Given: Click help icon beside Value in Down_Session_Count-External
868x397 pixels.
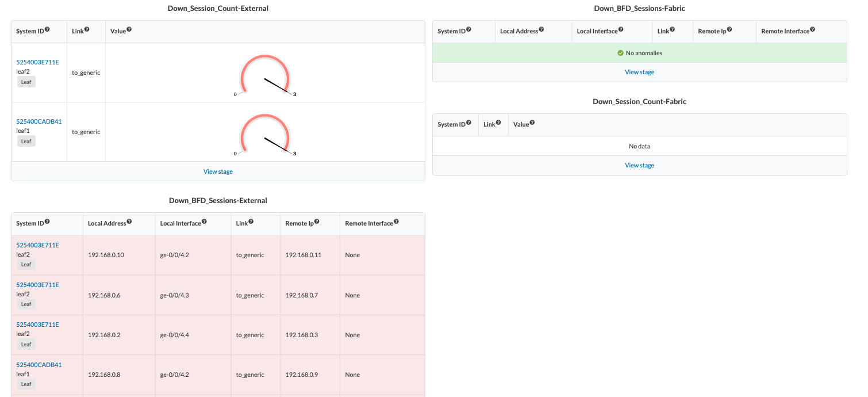Looking at the screenshot, I should 129,29.
